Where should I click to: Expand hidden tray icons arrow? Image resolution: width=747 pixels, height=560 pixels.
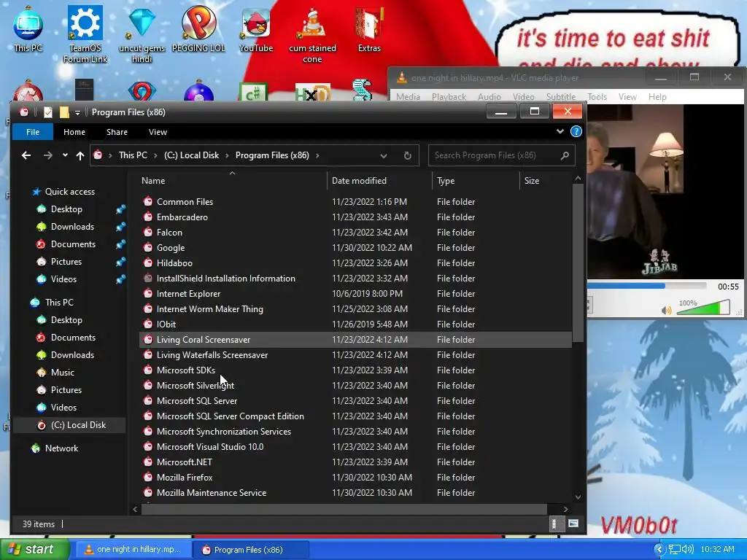tap(659, 549)
